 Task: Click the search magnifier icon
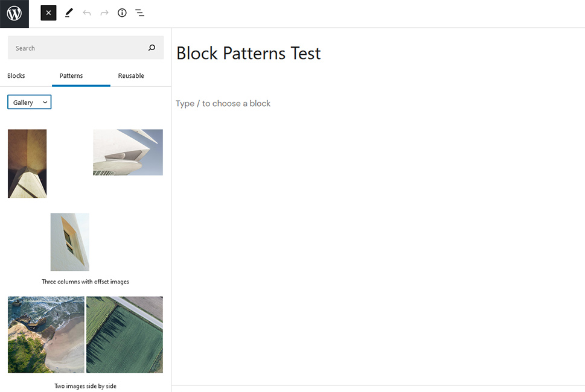152,48
